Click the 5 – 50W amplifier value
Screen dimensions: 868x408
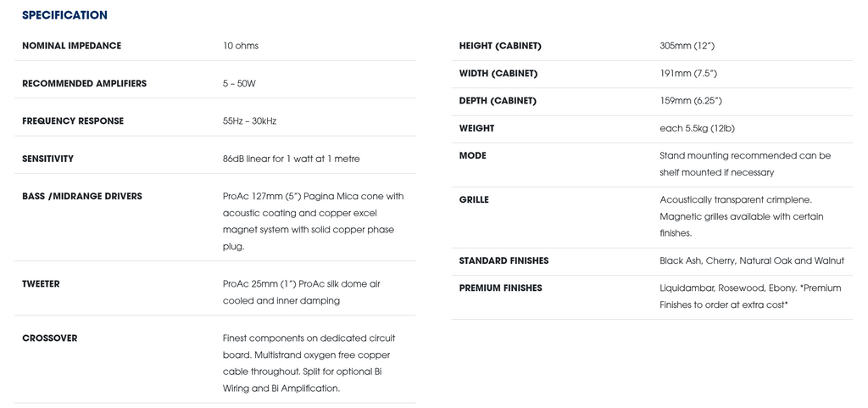[x=239, y=83]
